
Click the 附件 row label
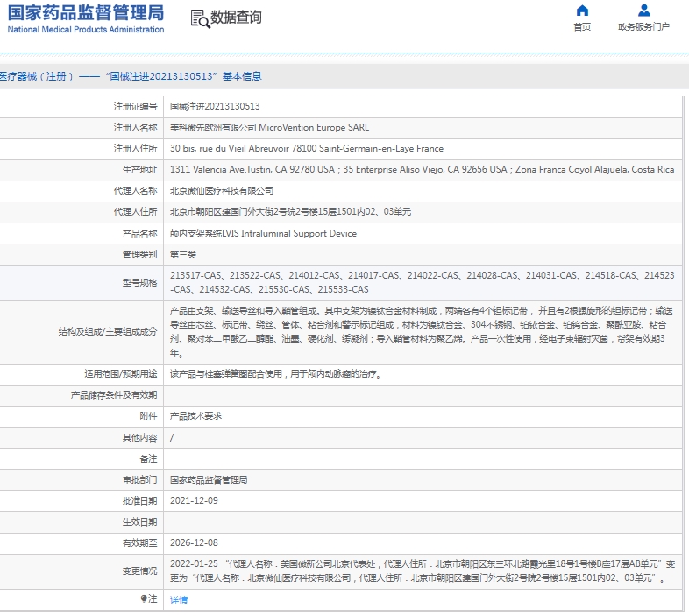coord(148,415)
